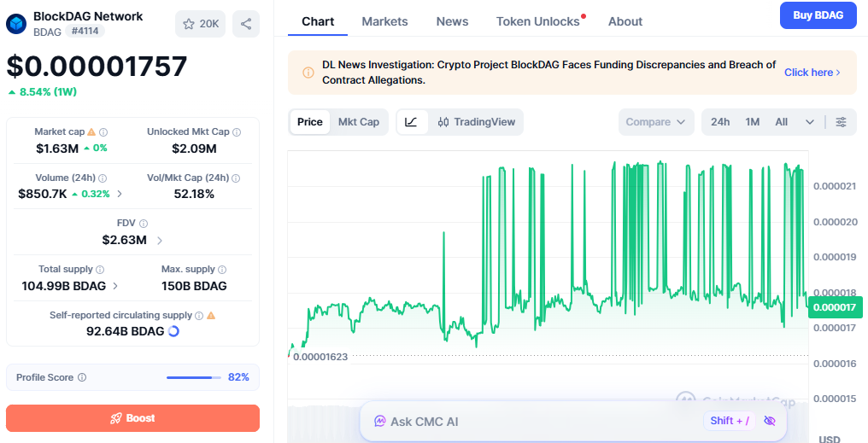The width and height of the screenshot is (868, 443).
Task: Toggle chart to Mkt Cap view
Action: point(359,122)
